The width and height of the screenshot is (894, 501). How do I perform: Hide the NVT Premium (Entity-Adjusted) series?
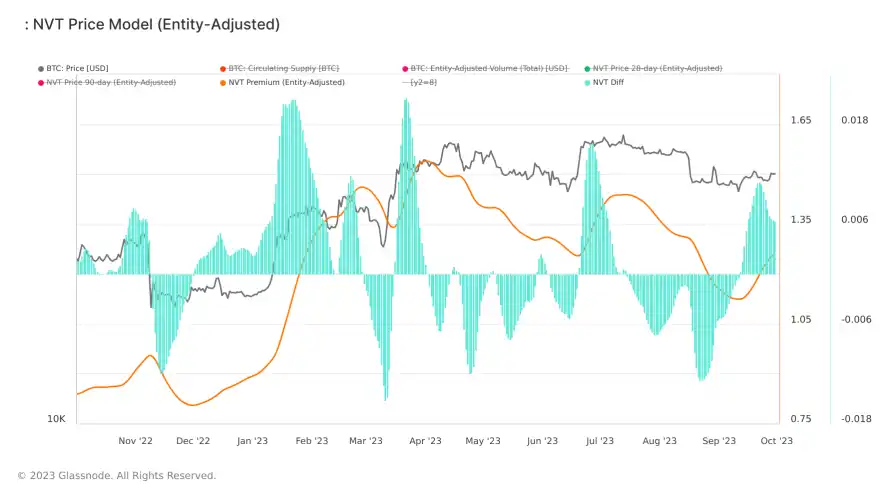[x=286, y=82]
